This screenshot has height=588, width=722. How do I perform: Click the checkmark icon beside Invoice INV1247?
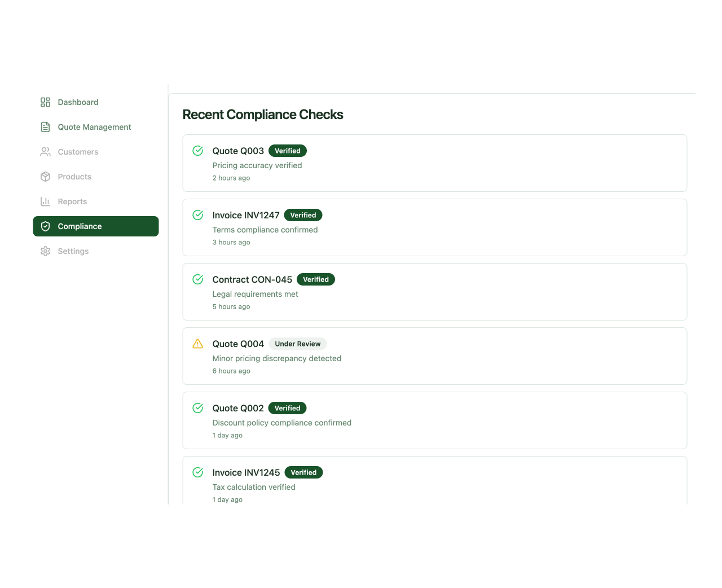(x=197, y=215)
